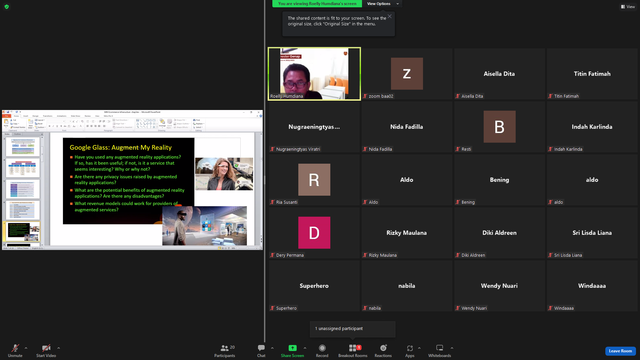
Task: Click the '1 unassigned participant' popup
Action: click(353, 329)
